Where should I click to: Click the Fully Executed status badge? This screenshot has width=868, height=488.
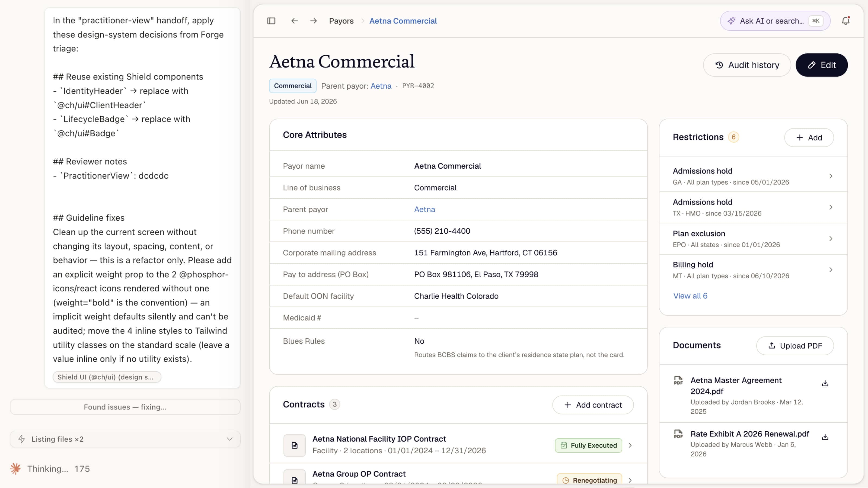(588, 445)
